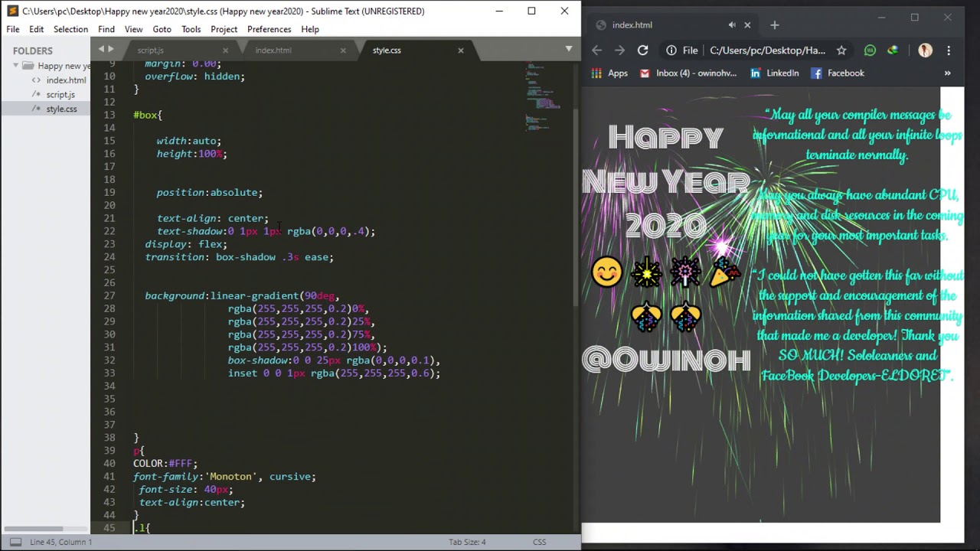Click line number 27 in gutter
The height and width of the screenshot is (551, 980).
pyautogui.click(x=109, y=295)
